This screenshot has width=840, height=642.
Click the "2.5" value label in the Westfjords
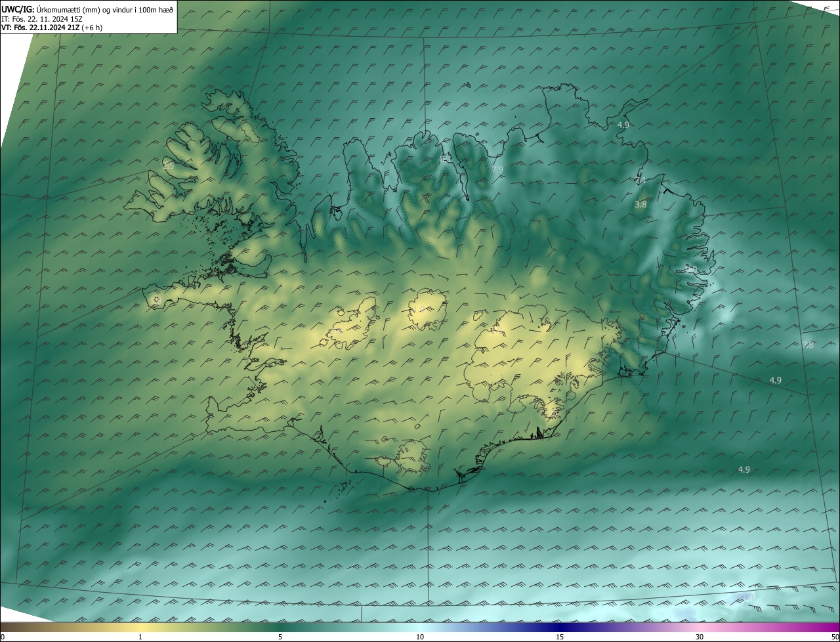tap(168, 166)
